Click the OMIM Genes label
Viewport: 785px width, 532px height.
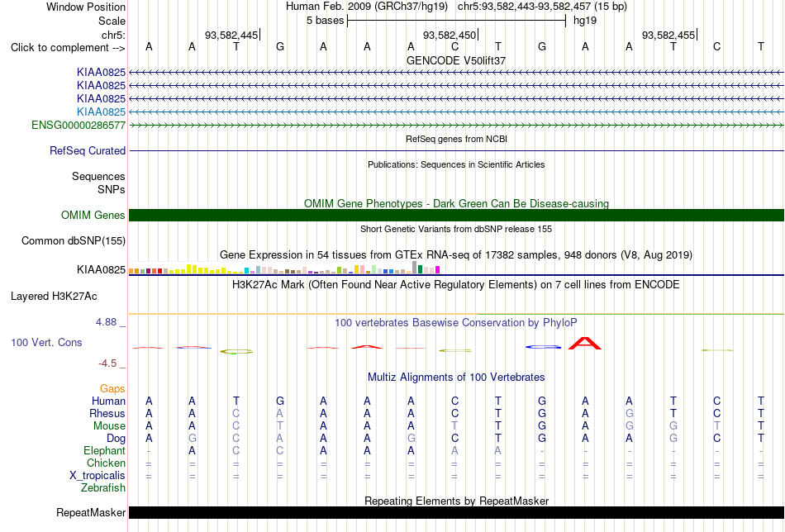[x=93, y=216]
